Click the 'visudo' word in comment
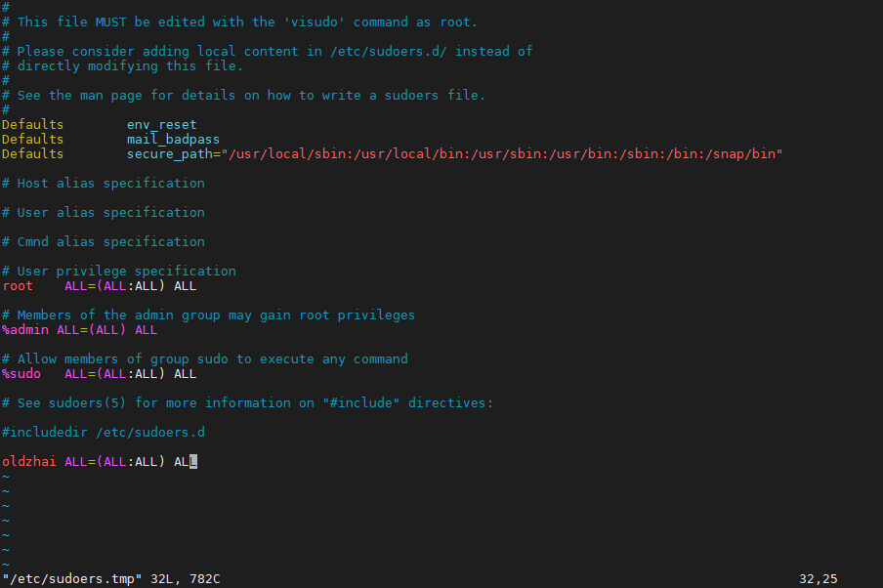 point(315,21)
